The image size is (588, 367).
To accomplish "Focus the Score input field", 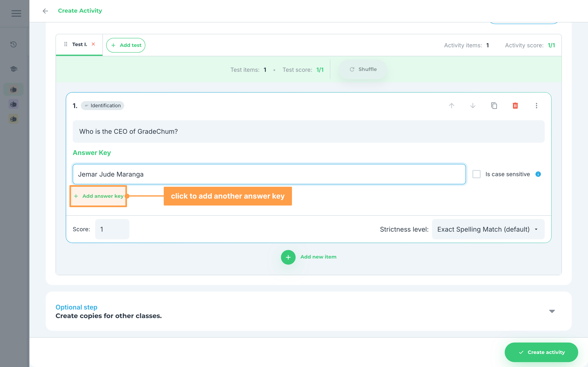I will (112, 229).
